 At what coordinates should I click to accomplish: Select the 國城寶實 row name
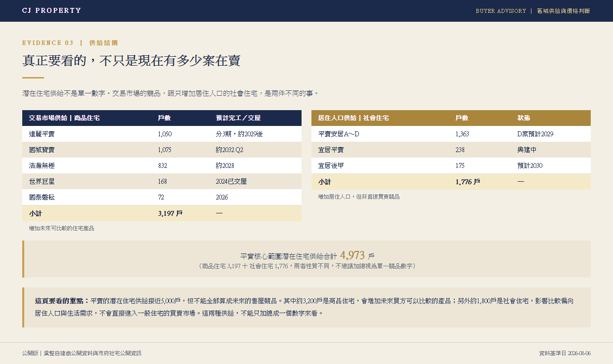coord(42,150)
